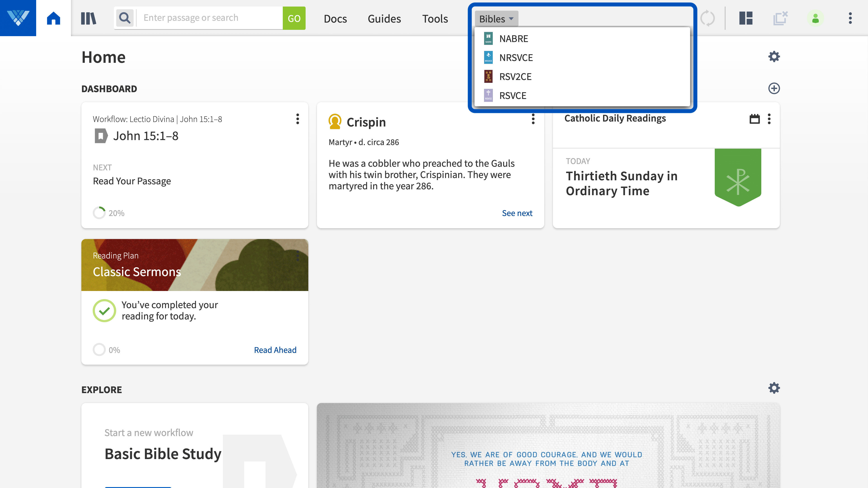Click the 0% reading plan progress circle
This screenshot has height=488, width=868.
pyautogui.click(x=99, y=350)
